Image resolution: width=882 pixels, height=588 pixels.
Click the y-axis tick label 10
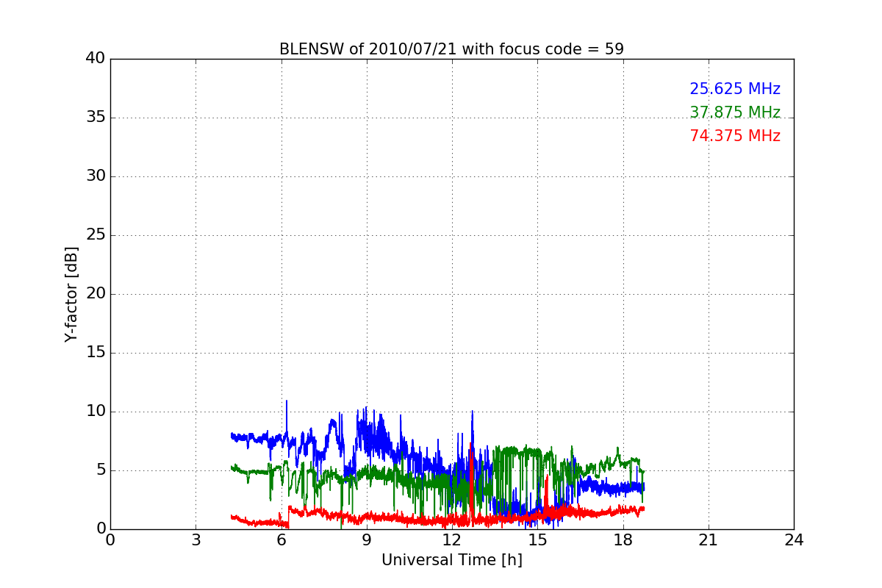[96, 412]
